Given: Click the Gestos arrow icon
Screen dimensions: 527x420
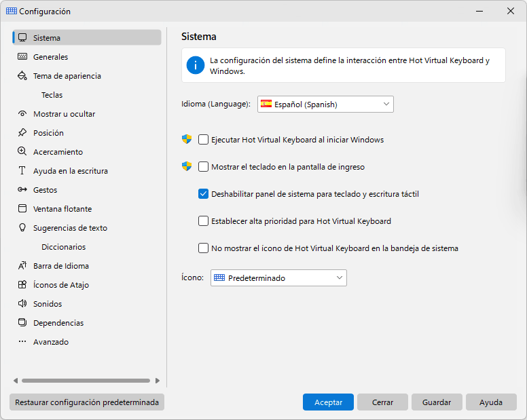Looking at the screenshot, I should (22, 190).
